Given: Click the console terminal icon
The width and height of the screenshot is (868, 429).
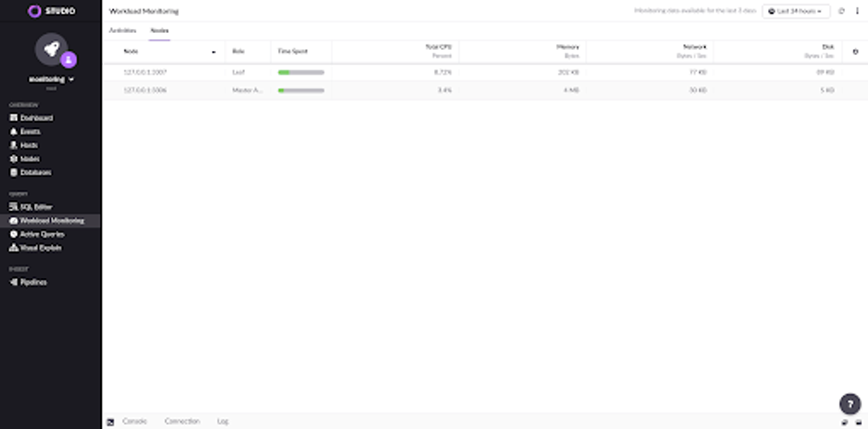Looking at the screenshot, I should 111,422.
